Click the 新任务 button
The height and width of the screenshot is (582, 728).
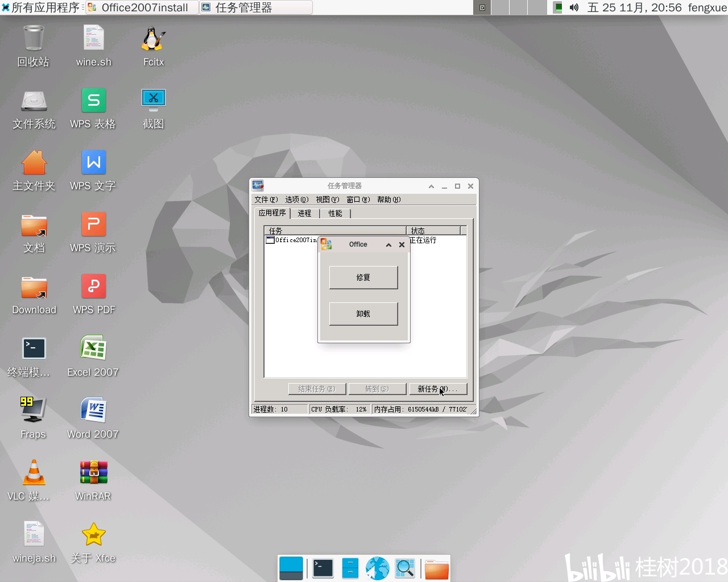click(438, 389)
